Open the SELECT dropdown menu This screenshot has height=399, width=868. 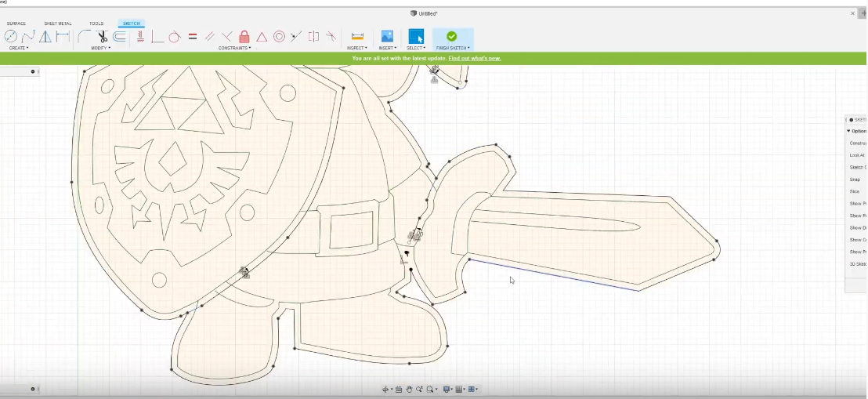coord(416,49)
